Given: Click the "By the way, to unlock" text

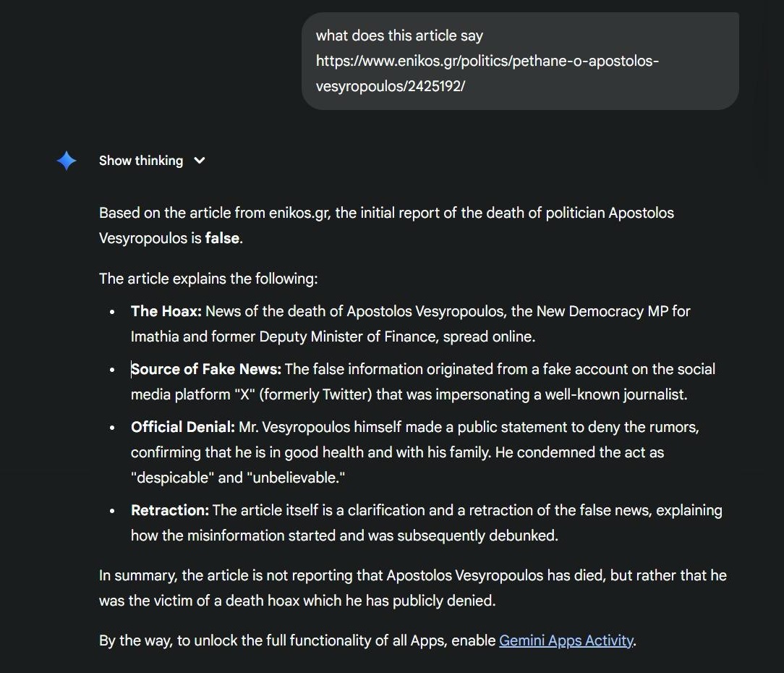Looking at the screenshot, I should [297, 640].
